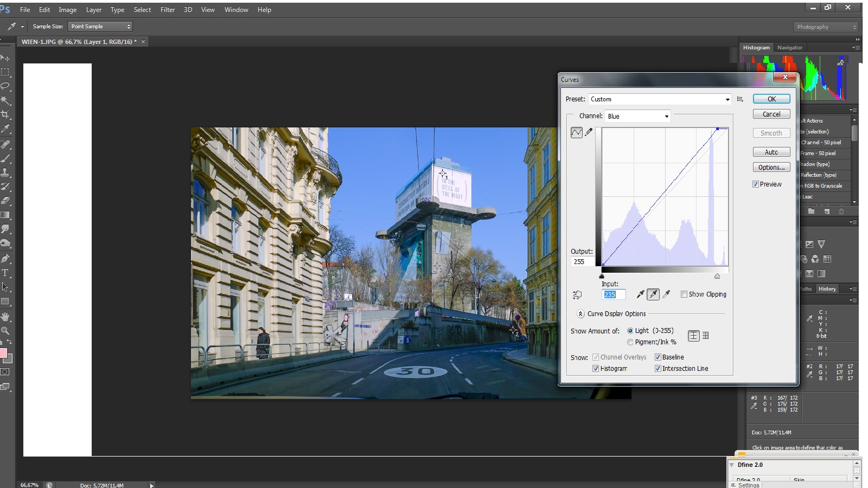Enable the Show Clipping checkbox

[684, 294]
